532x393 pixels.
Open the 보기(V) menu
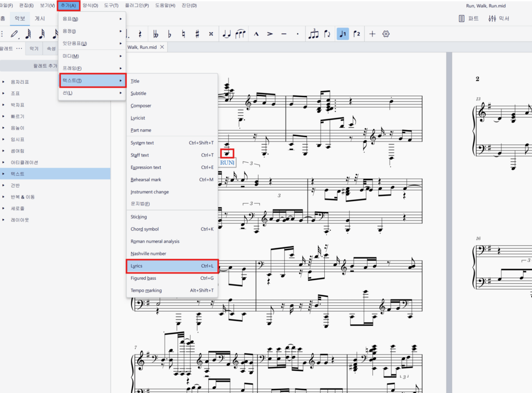47,5
